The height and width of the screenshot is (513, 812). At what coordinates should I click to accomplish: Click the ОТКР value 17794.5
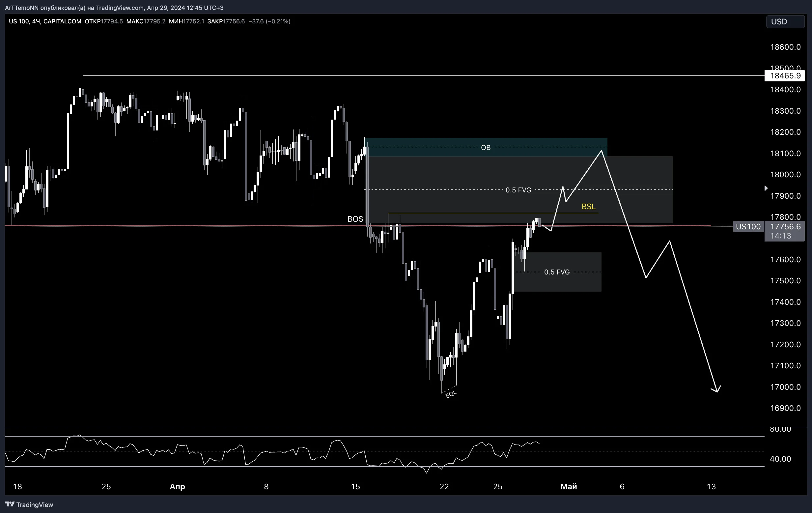tap(112, 21)
